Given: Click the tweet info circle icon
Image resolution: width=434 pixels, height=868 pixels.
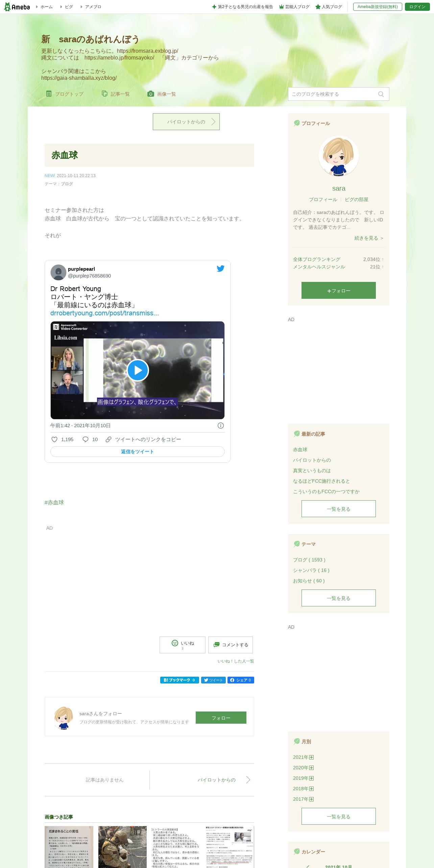Looking at the screenshot, I should (221, 426).
